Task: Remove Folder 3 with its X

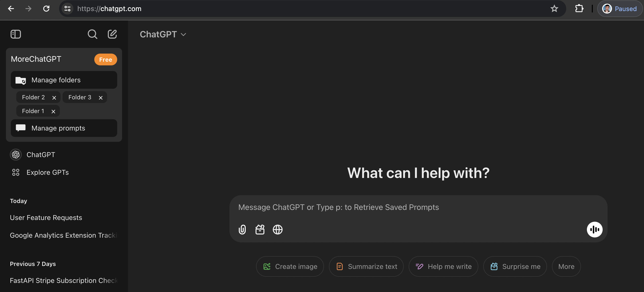Action: 100,98
